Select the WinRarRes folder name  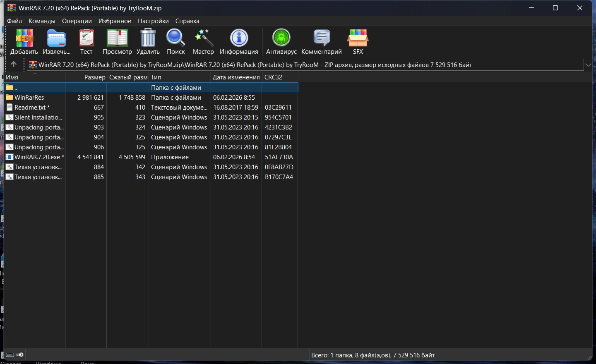(29, 98)
